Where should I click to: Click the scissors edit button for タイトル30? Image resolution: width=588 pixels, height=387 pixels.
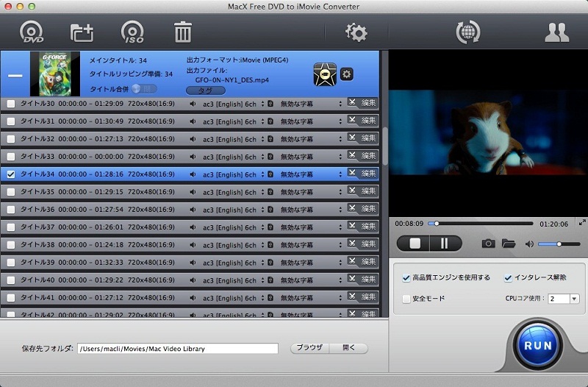coord(362,103)
